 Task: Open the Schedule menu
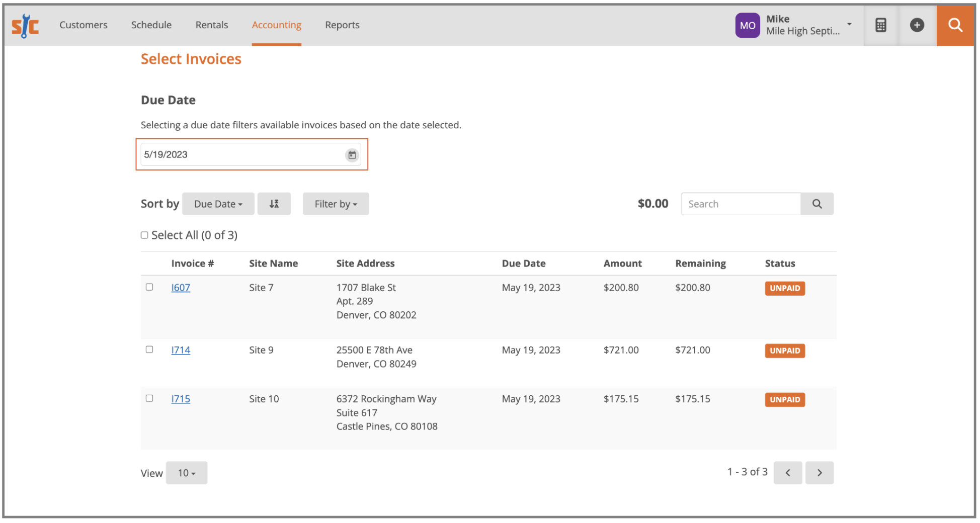point(151,25)
